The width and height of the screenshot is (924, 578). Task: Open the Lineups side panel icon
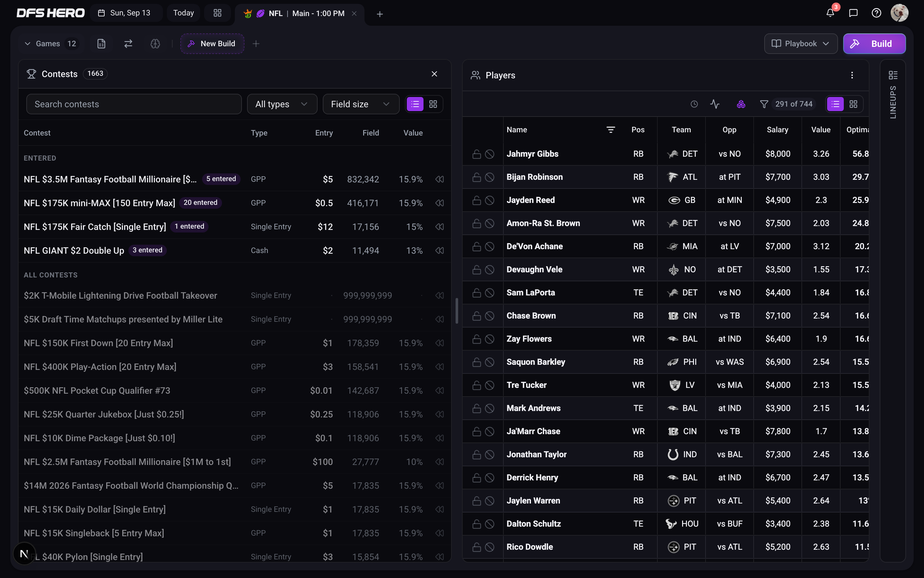(893, 75)
